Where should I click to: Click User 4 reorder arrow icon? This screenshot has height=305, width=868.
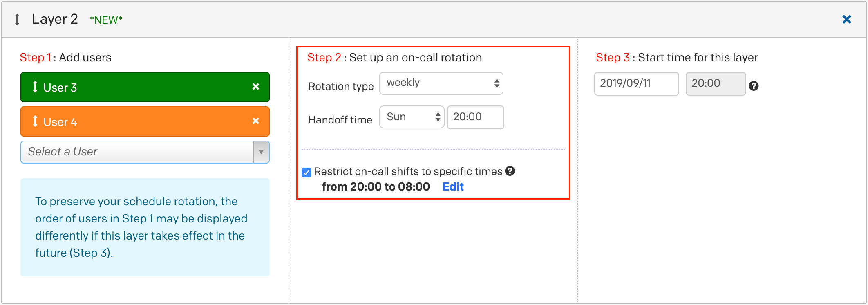[x=35, y=121]
